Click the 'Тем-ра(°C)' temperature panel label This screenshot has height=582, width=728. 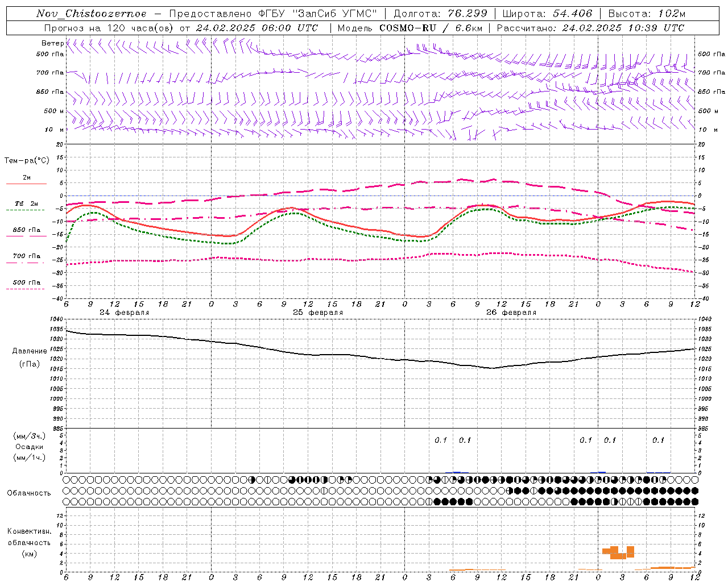(x=27, y=161)
